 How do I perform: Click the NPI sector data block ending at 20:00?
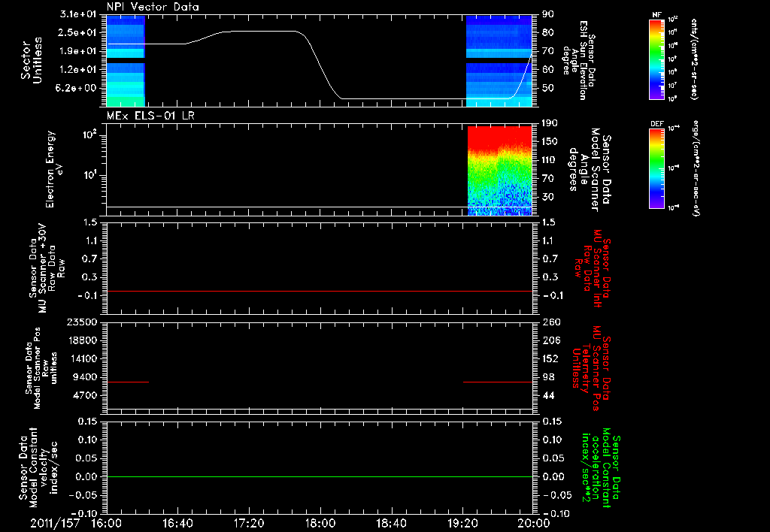pos(499,61)
